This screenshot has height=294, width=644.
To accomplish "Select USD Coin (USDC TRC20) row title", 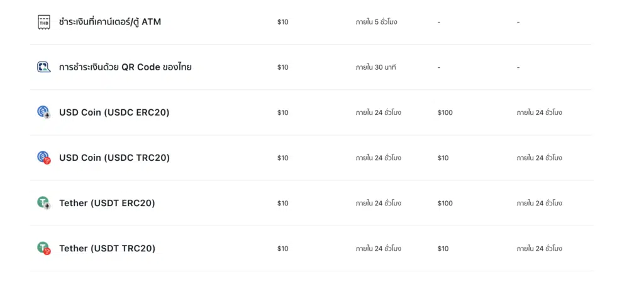I will (x=114, y=158).
